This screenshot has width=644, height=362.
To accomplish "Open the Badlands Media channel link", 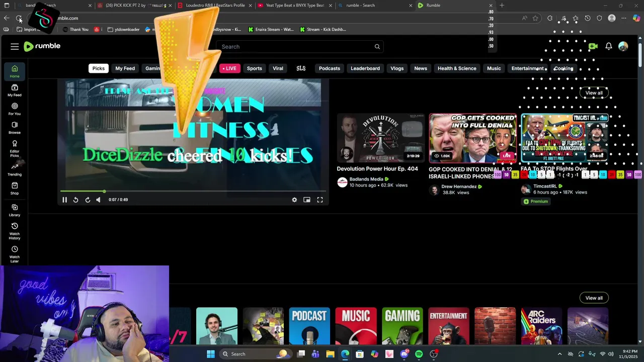I will tap(366, 179).
